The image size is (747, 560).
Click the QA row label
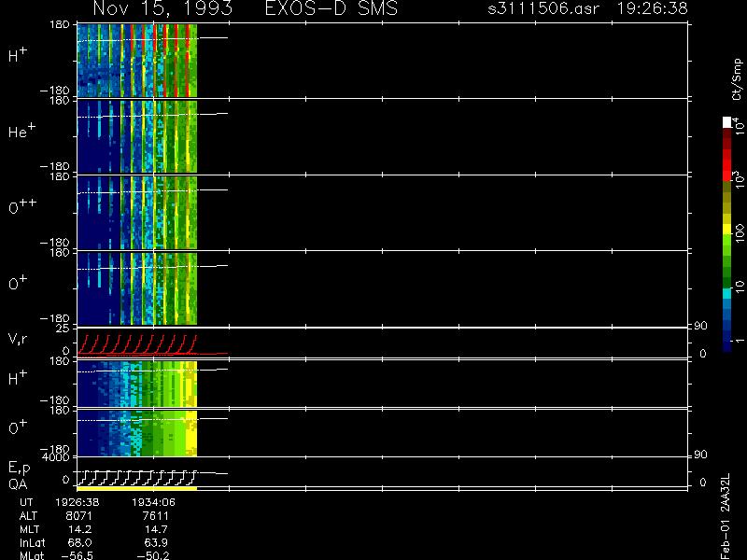click(18, 484)
